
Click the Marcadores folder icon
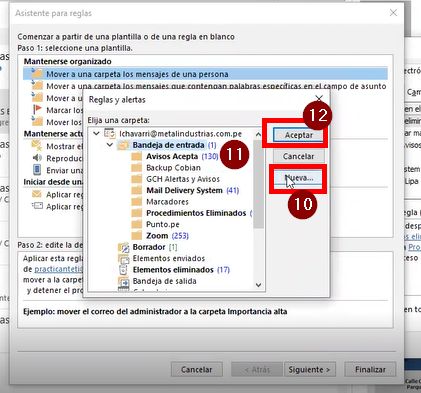[x=137, y=202]
